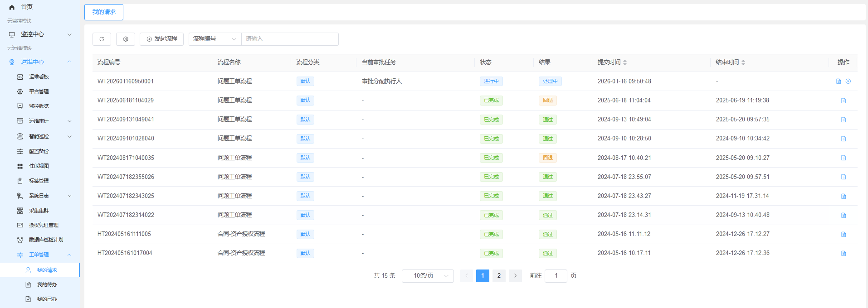Click the 平台管理 gear icon
The height and width of the screenshot is (308, 868).
(20, 91)
